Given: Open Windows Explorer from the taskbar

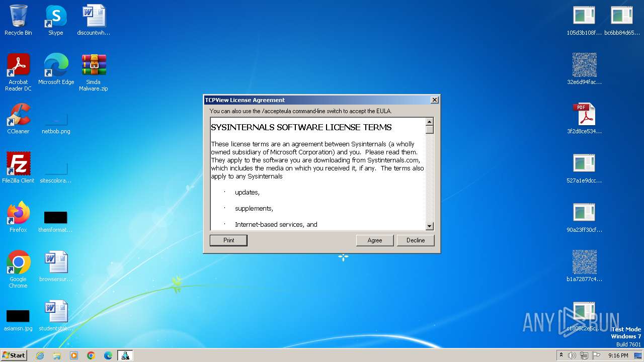Looking at the screenshot, I should point(57,355).
